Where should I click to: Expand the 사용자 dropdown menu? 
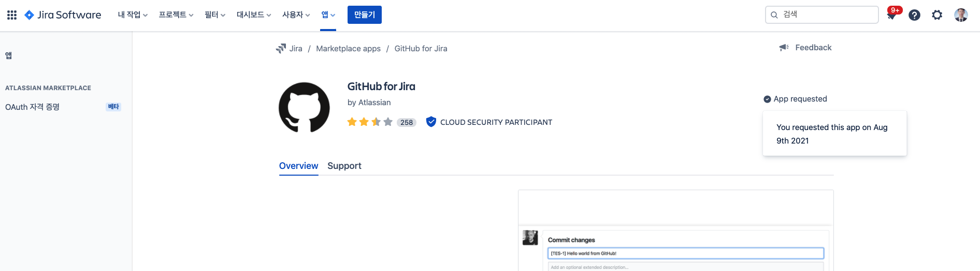tap(296, 15)
